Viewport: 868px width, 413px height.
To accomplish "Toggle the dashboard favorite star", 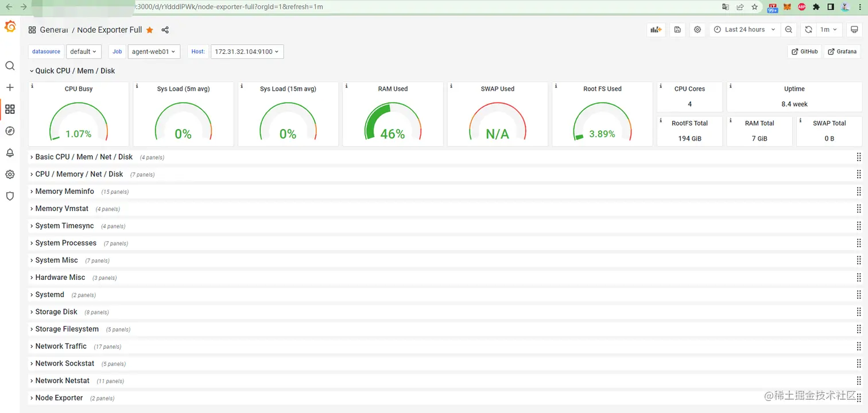I will 149,29.
